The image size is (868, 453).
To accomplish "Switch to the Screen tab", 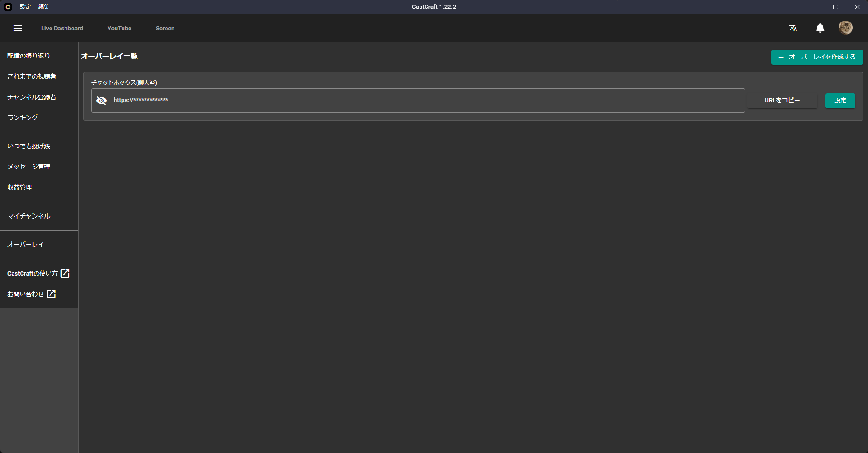I will pyautogui.click(x=165, y=28).
